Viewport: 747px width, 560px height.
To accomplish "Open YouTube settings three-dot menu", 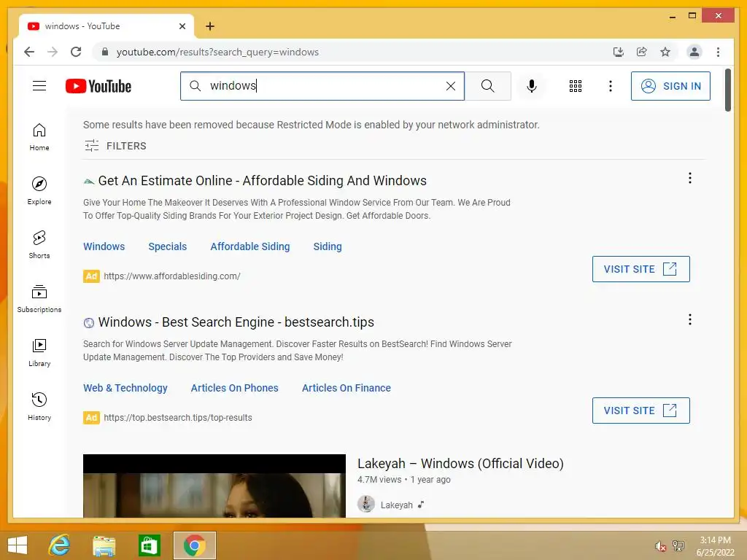I will (610, 86).
